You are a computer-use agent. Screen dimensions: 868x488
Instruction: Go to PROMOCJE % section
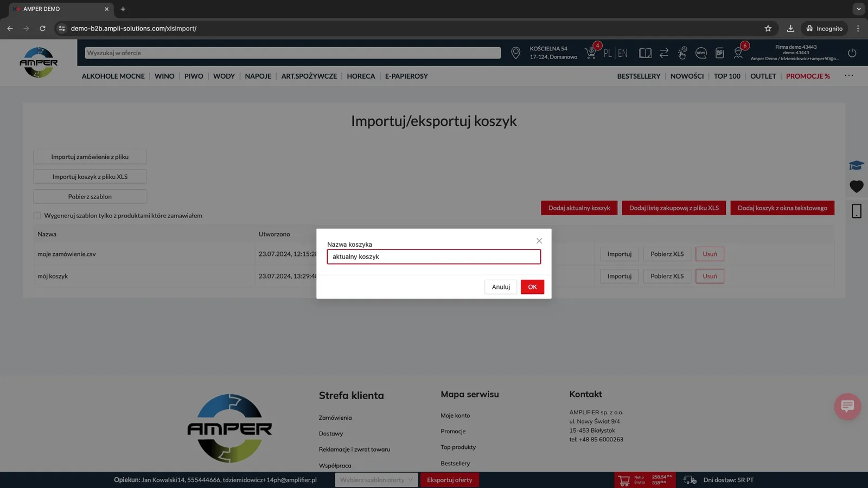(x=808, y=76)
